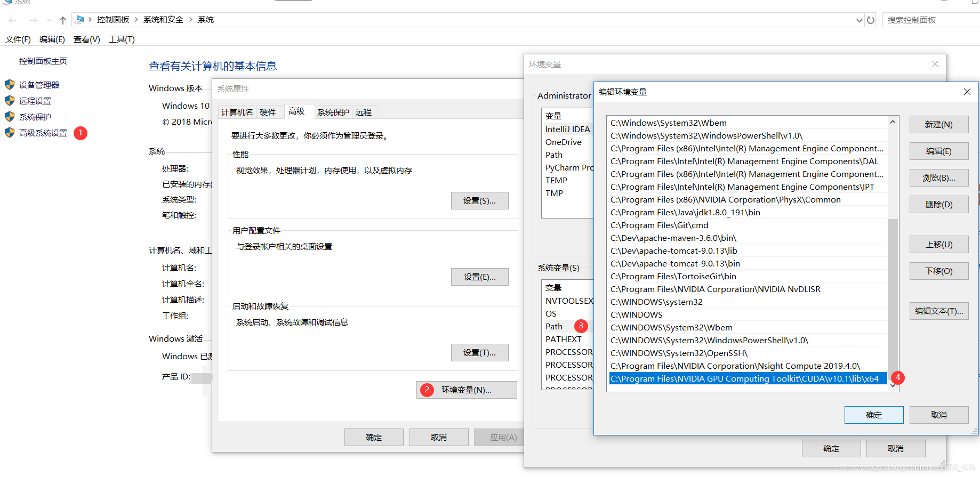Viewport: 980px width, 477px height.
Task: Click 新建(N) button
Action: [939, 125]
